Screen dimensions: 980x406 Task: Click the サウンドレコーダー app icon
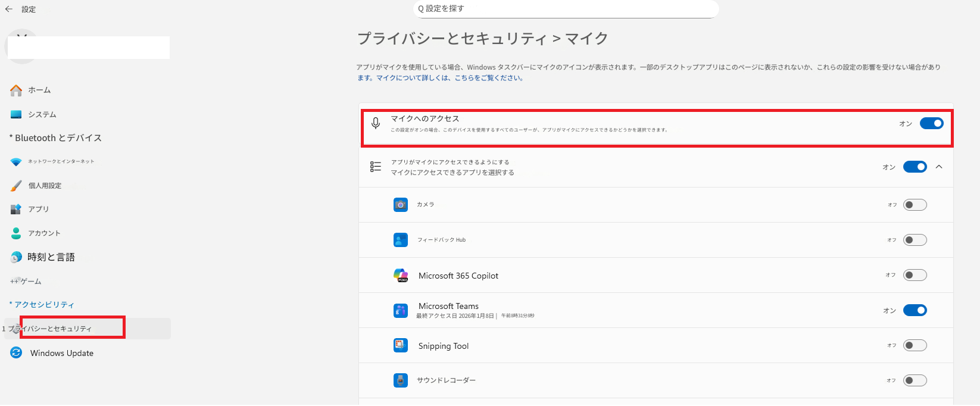pyautogui.click(x=401, y=380)
